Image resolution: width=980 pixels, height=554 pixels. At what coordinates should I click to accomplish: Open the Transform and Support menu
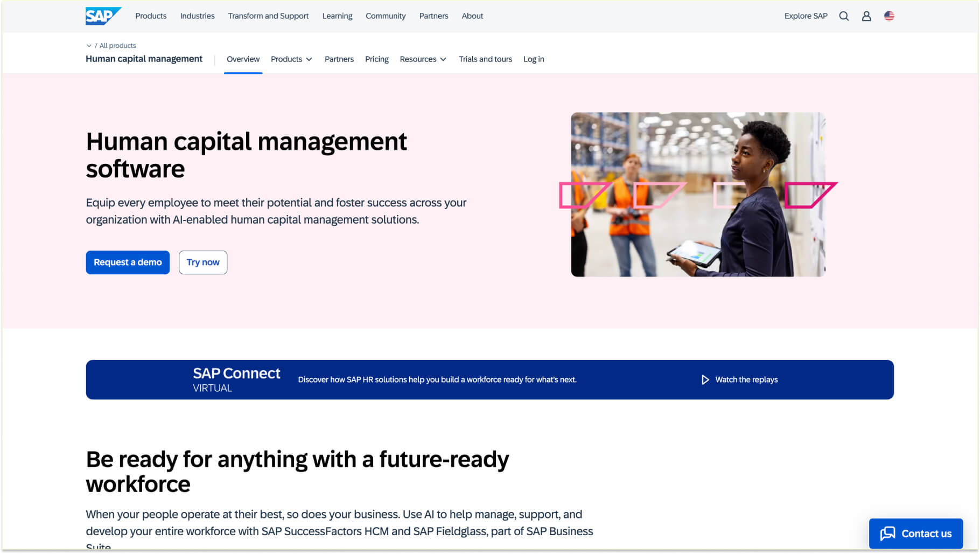coord(268,16)
